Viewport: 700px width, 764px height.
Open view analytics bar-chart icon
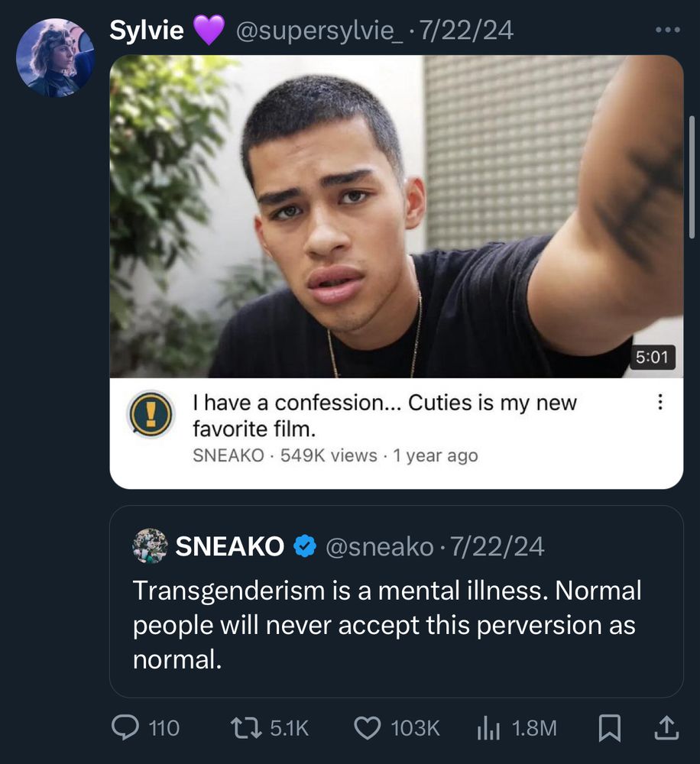pos(488,727)
